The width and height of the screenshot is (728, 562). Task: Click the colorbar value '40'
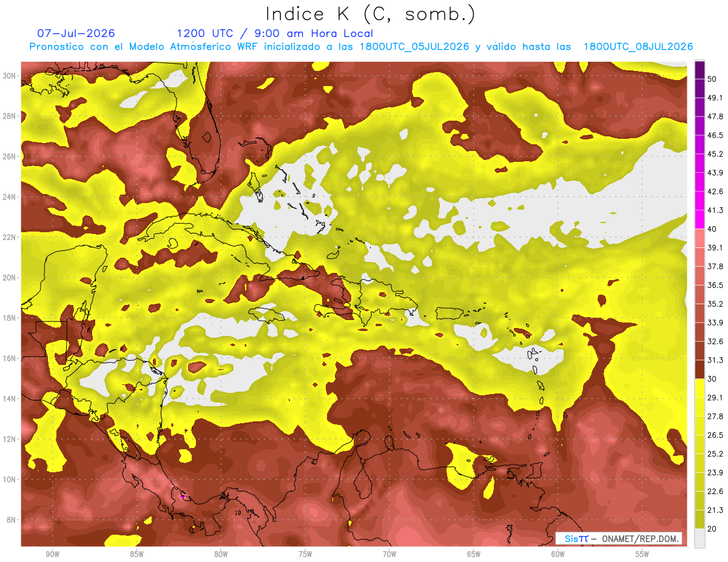pyautogui.click(x=713, y=229)
